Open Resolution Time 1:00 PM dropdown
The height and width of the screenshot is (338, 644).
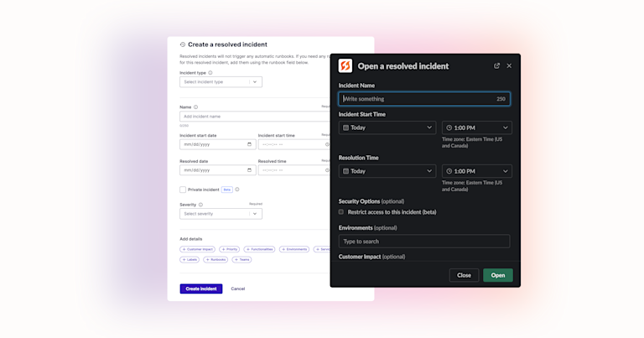click(476, 171)
